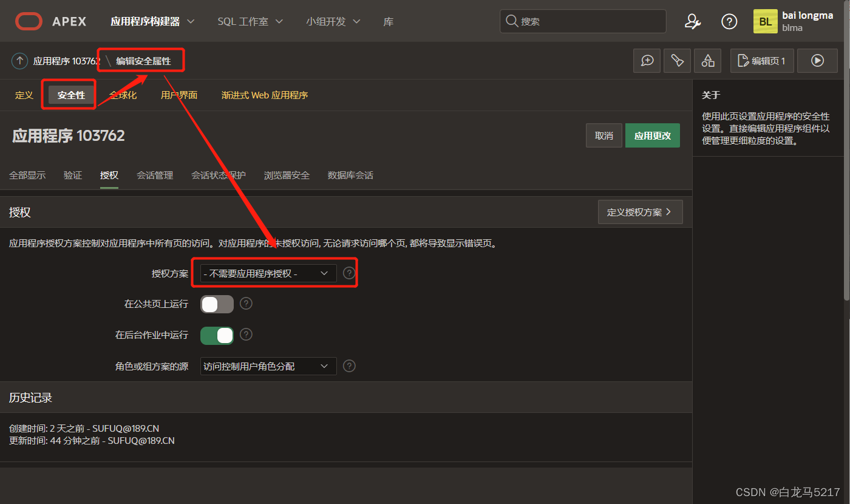This screenshot has height=504, width=850.
Task: Select the 授权 sub-tab
Action: point(109,175)
